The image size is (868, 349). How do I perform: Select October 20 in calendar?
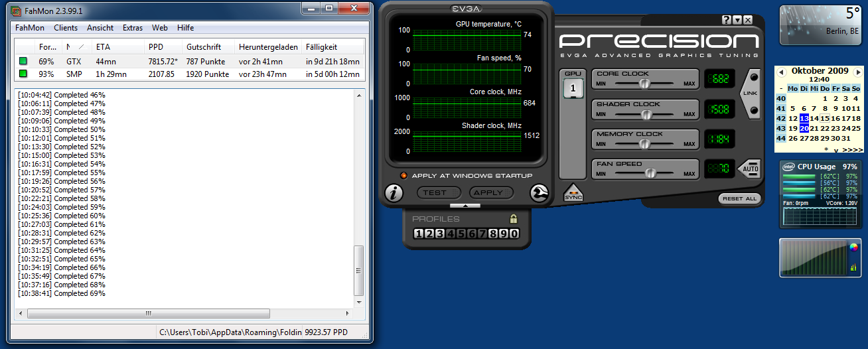point(804,128)
